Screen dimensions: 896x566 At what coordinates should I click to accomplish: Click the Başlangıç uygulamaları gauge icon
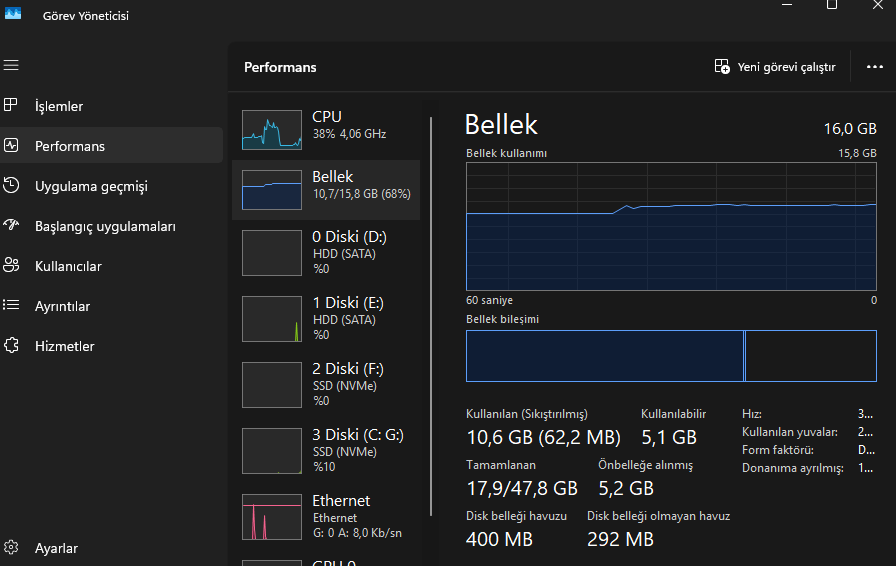(11, 225)
